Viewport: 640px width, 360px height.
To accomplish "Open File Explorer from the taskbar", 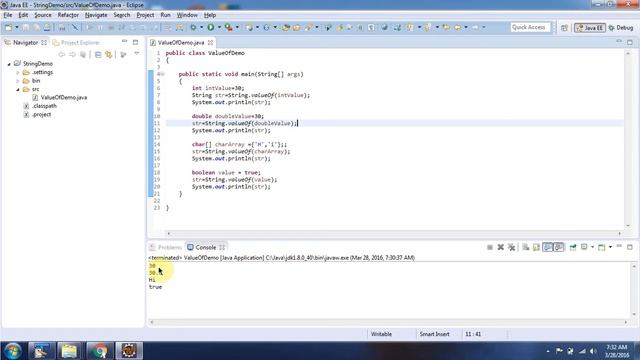I will (69, 351).
